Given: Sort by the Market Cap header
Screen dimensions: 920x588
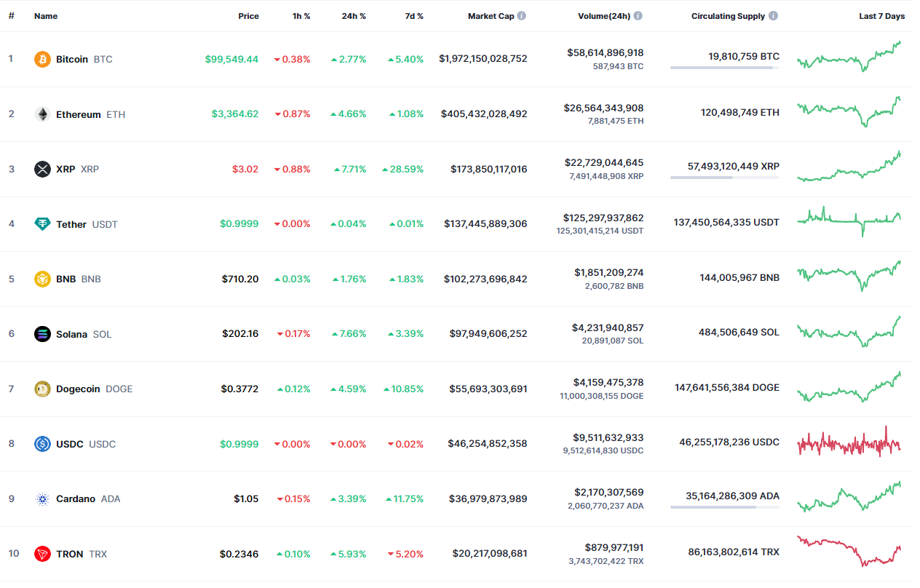Looking at the screenshot, I should tap(491, 16).
